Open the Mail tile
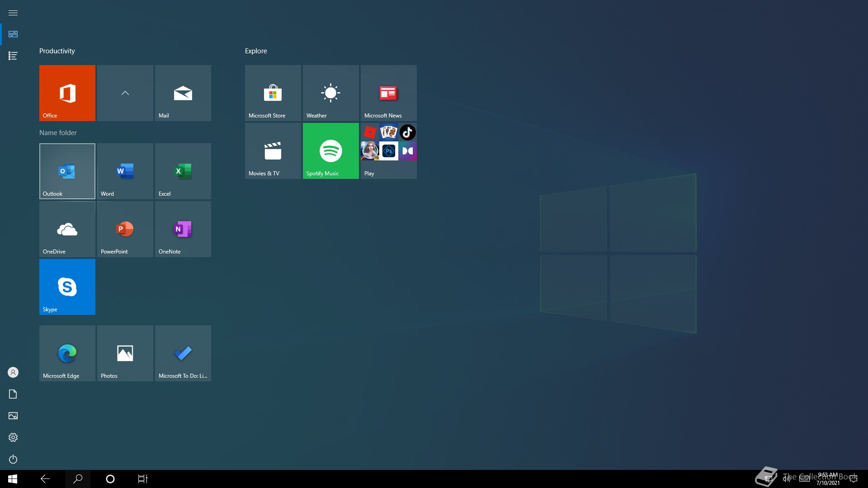 (183, 93)
